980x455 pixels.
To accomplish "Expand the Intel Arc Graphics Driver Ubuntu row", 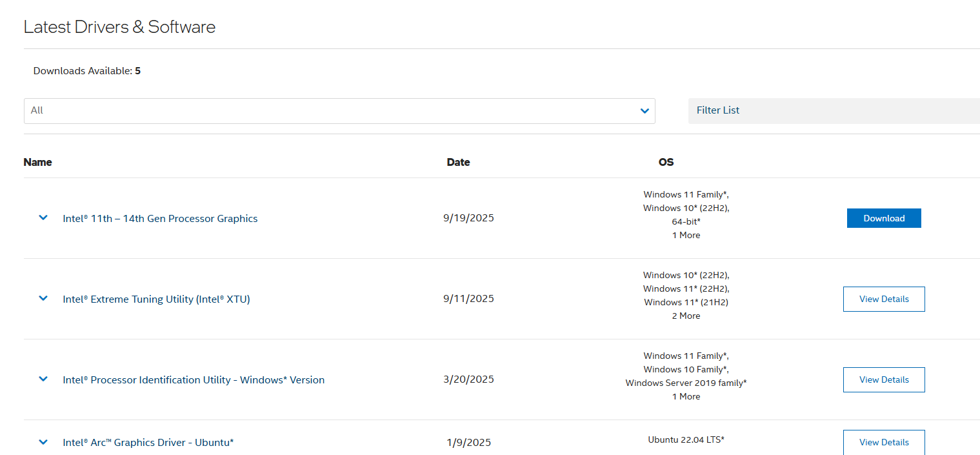I will pos(43,443).
